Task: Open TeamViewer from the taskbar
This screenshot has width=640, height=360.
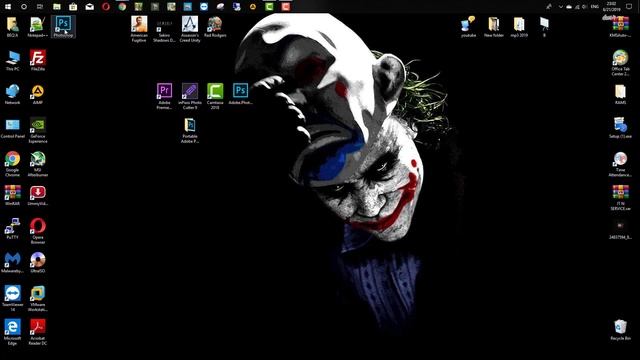Action: (x=204, y=7)
